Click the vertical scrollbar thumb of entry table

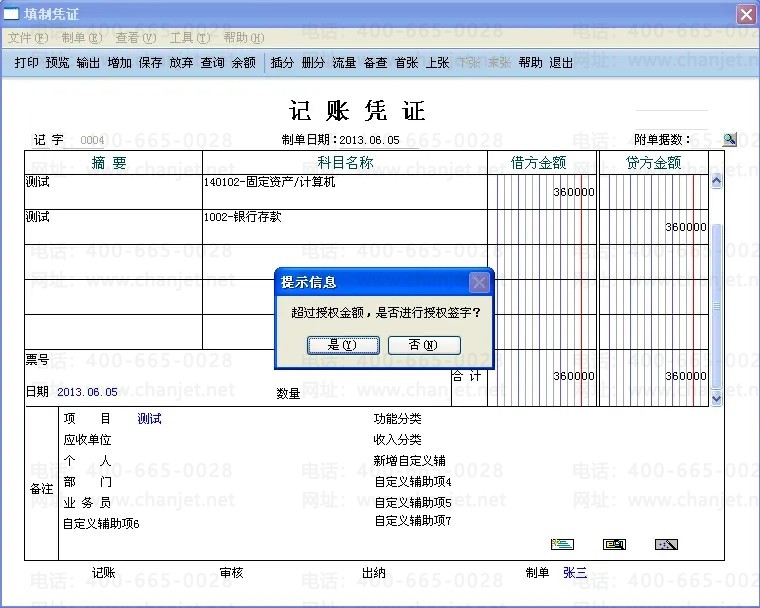pyautogui.click(x=716, y=305)
